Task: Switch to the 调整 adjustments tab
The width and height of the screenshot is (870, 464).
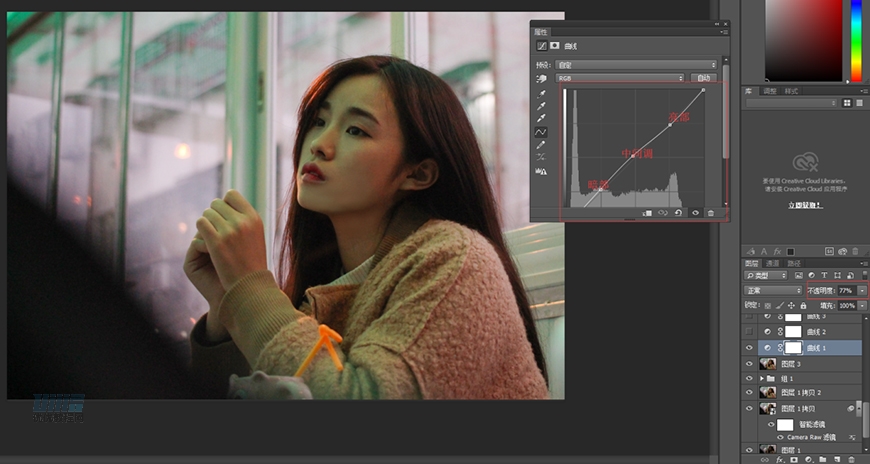Action: click(x=770, y=91)
